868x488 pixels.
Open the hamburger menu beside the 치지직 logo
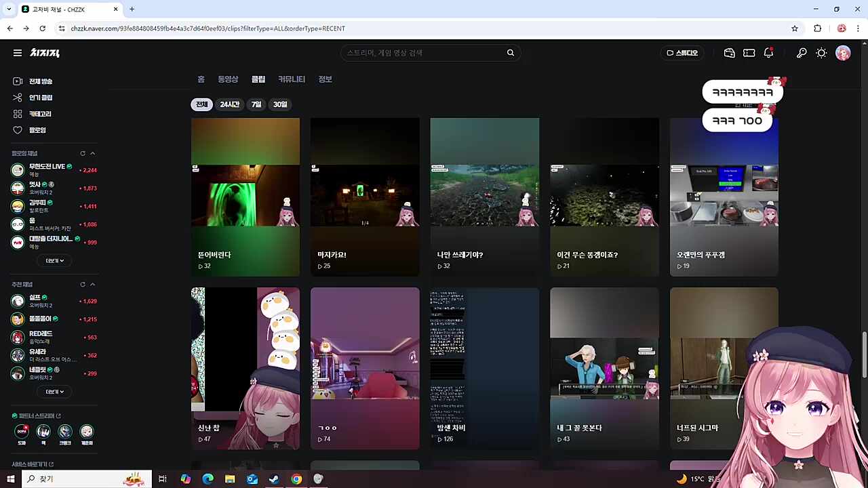[x=18, y=53]
